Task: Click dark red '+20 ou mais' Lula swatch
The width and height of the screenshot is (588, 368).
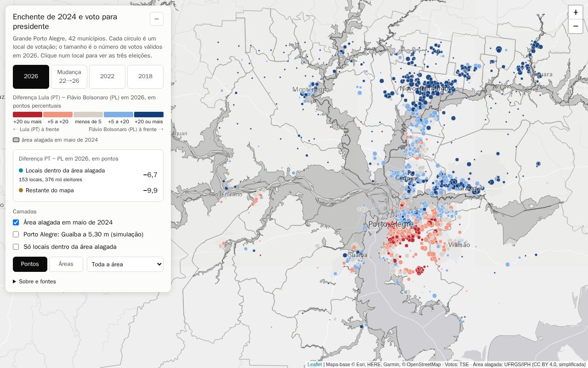Action: pyautogui.click(x=28, y=115)
